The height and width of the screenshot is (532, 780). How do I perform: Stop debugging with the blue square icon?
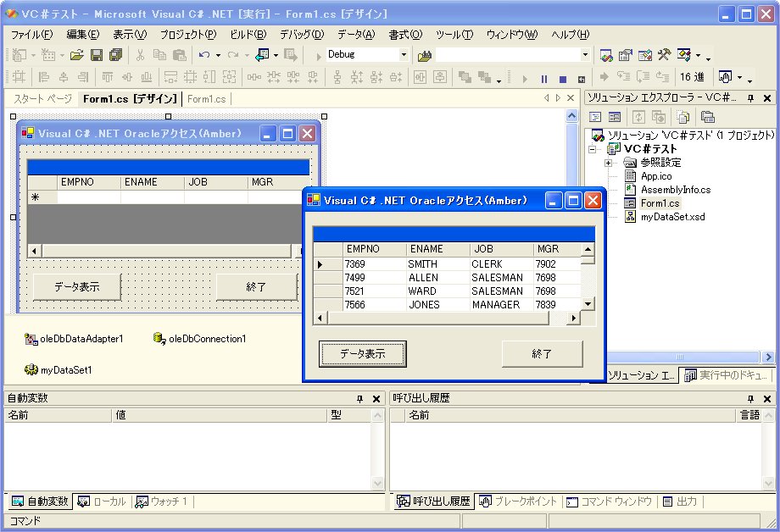pos(563,79)
